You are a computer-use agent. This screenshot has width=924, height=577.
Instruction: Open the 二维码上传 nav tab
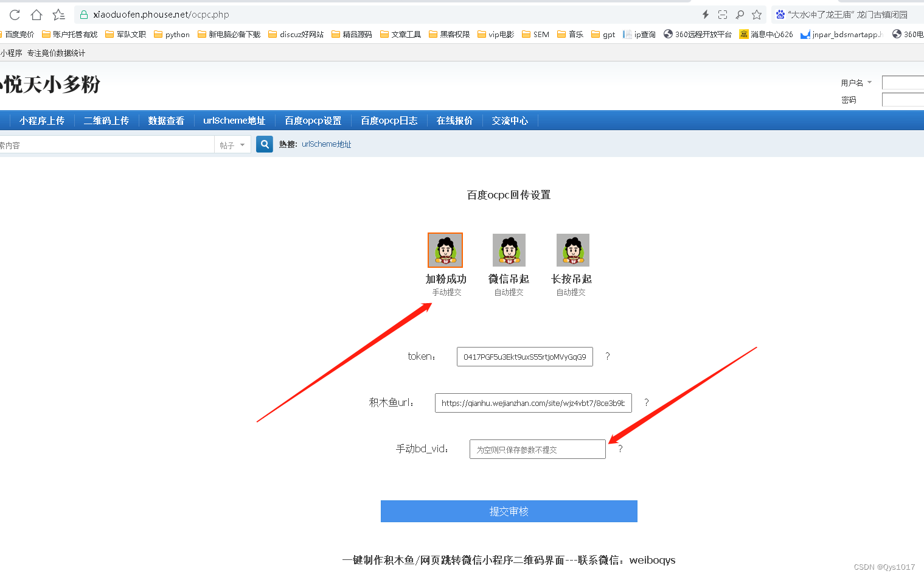click(x=106, y=121)
